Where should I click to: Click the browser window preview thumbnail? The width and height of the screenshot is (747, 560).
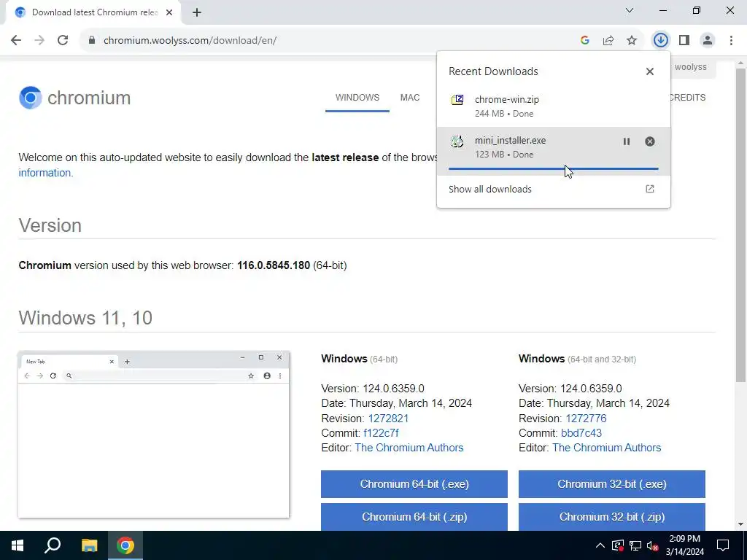[x=153, y=435]
